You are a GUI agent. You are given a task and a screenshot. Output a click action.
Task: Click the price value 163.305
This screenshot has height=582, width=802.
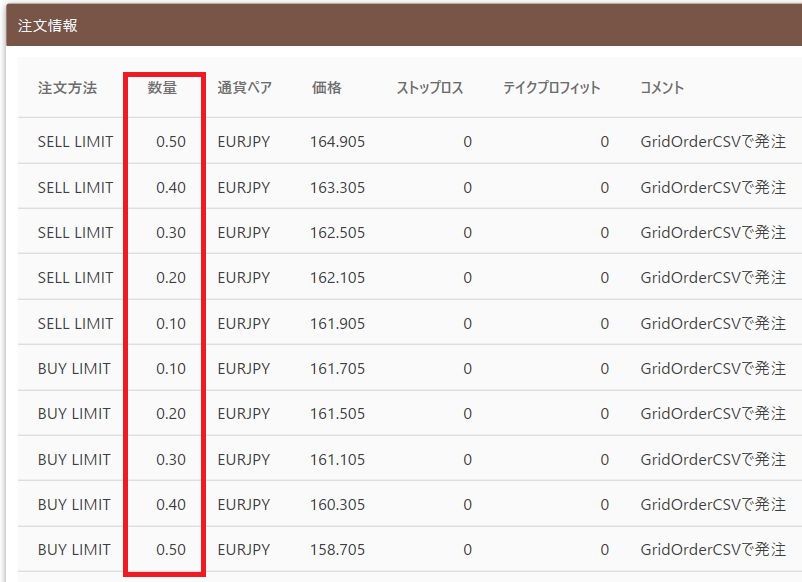pos(338,188)
